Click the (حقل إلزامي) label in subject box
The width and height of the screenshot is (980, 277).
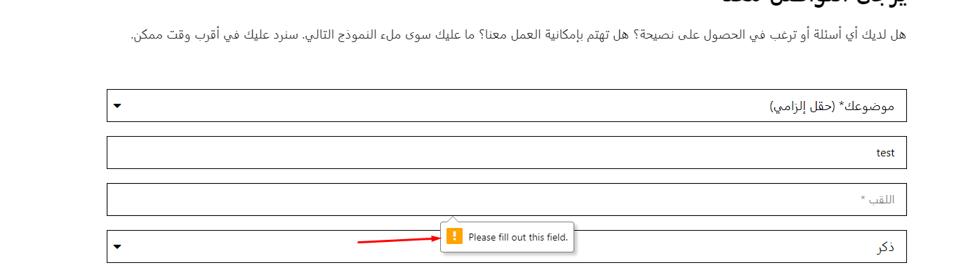(802, 106)
